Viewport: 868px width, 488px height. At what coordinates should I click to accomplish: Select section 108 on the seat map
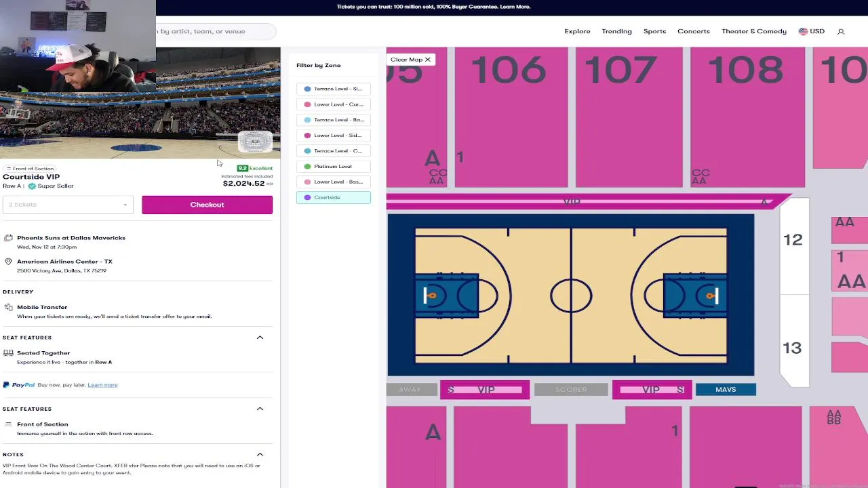click(748, 117)
